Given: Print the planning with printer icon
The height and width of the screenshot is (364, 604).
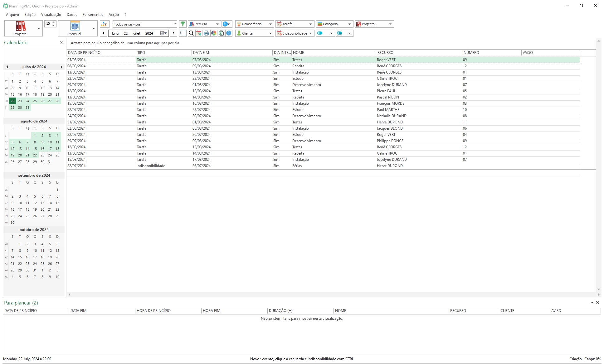Looking at the screenshot, I should 206,33.
